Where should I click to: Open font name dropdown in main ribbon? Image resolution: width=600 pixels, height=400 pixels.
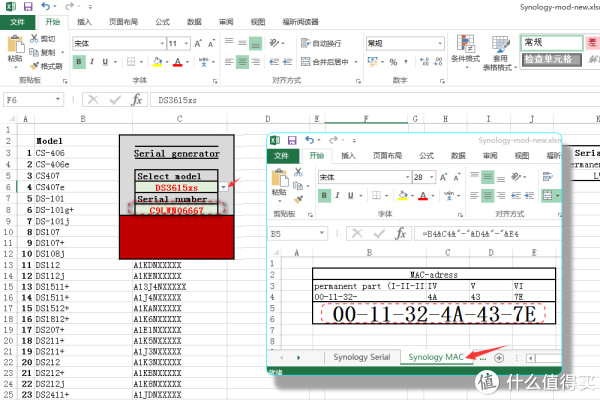coord(162,43)
